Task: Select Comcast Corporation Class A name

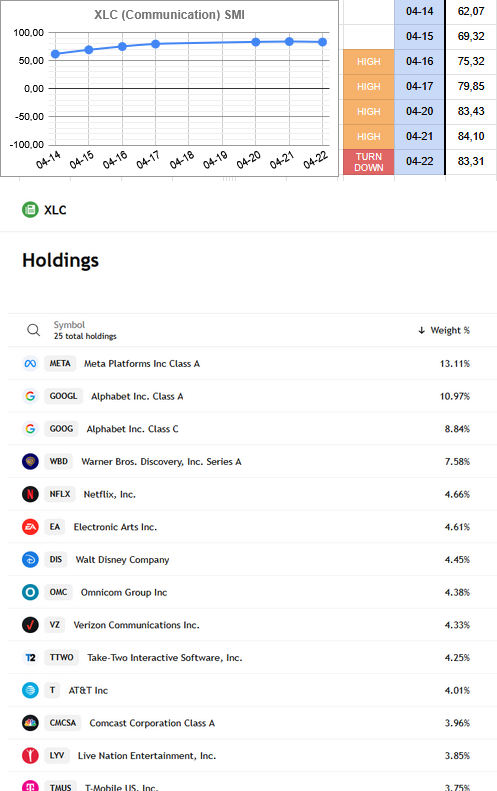Action: [x=152, y=723]
